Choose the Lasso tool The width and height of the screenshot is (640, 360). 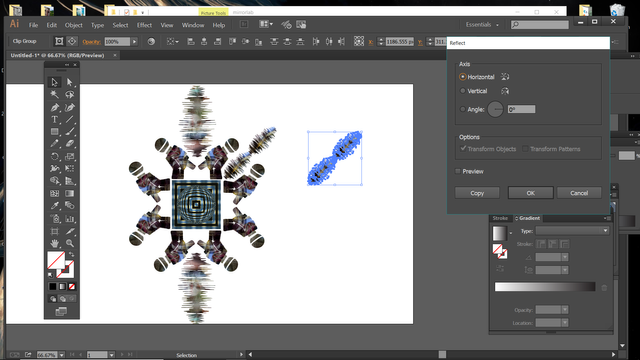(69, 95)
